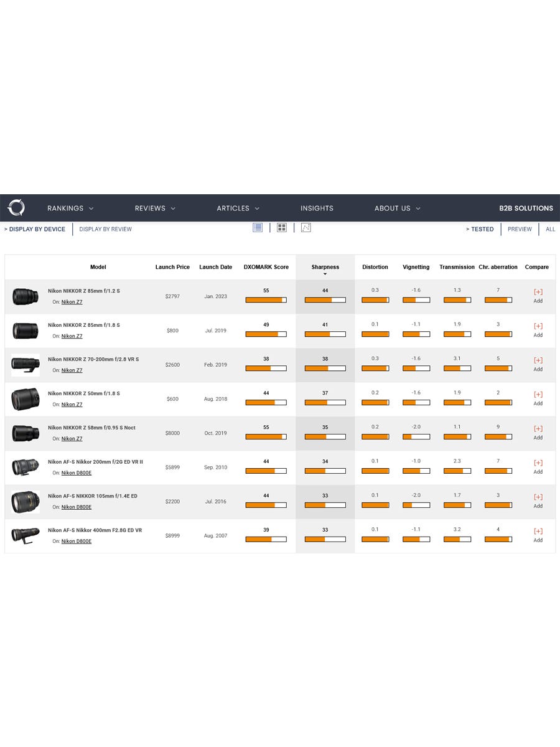Select Display by Device tab
This screenshot has width=560, height=747.
(x=35, y=229)
